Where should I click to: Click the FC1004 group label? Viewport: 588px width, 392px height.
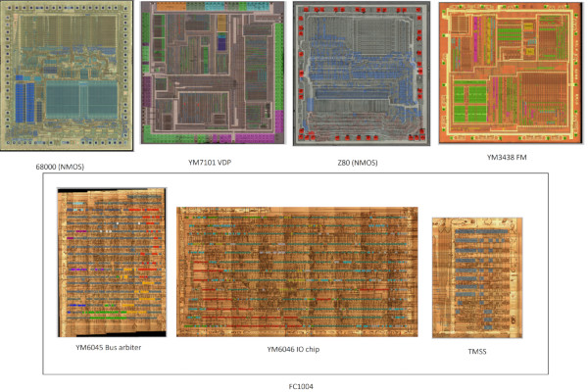pyautogui.click(x=301, y=386)
